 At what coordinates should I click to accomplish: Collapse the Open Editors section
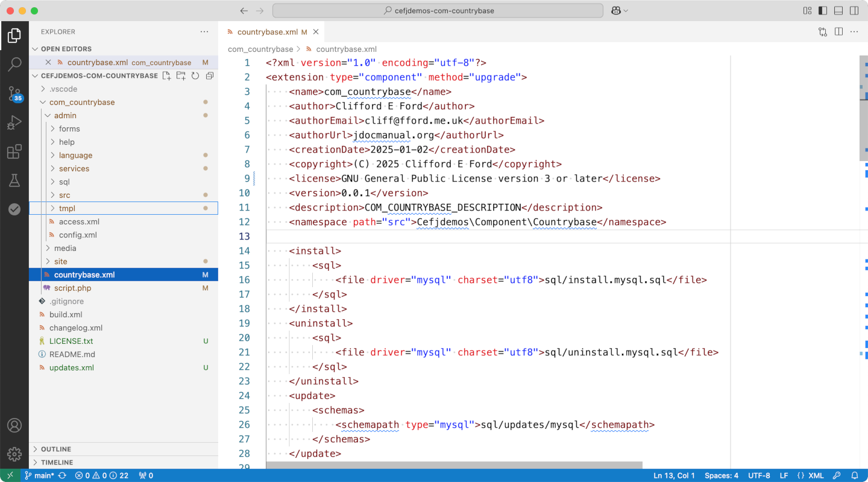click(35, 49)
